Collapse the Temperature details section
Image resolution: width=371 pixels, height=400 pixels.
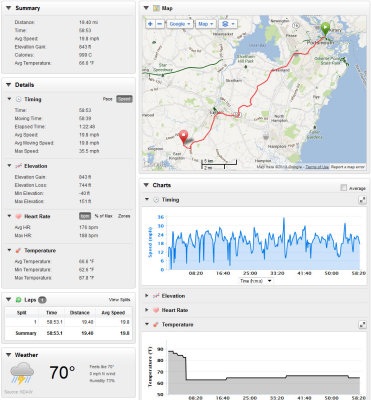point(9,250)
